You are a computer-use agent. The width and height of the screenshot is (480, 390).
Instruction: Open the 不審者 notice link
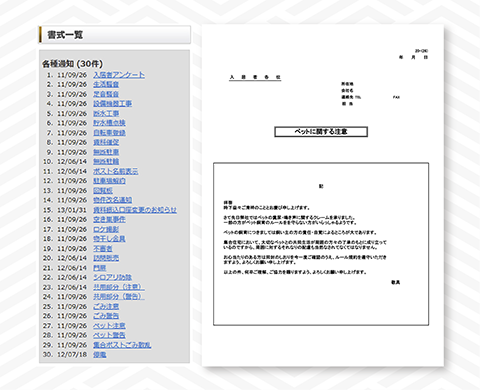pos(103,249)
